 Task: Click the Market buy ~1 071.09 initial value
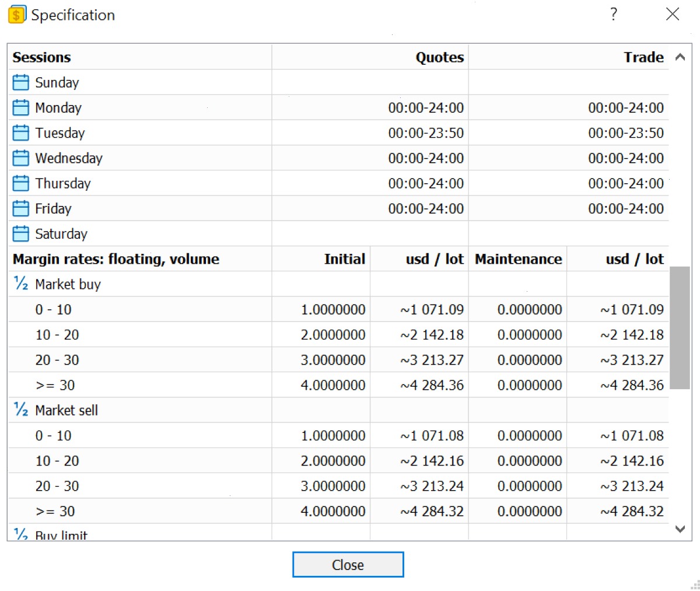tap(432, 309)
